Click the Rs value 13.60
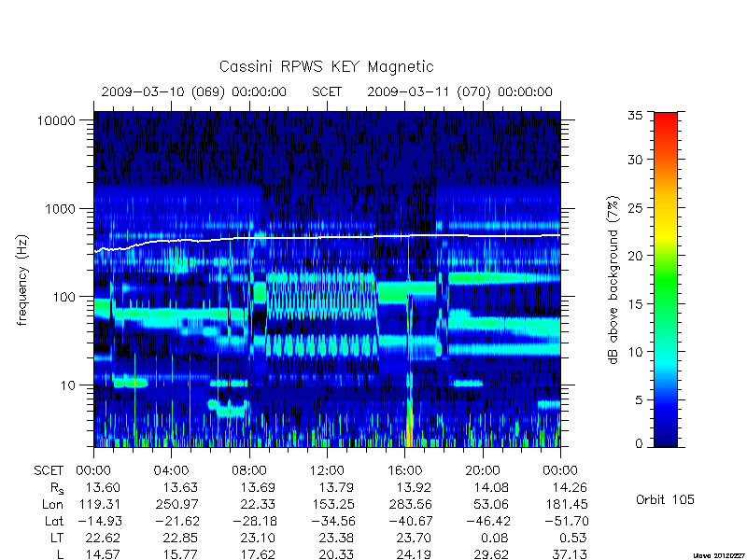The width and height of the screenshot is (747, 560). point(103,487)
